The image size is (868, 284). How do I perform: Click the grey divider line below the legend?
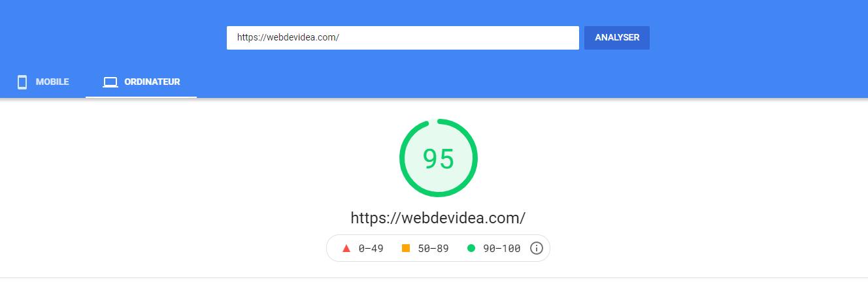click(x=434, y=277)
